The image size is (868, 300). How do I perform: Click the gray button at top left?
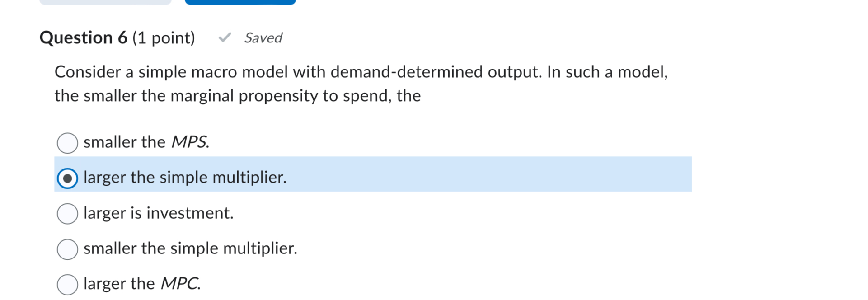pos(106,2)
